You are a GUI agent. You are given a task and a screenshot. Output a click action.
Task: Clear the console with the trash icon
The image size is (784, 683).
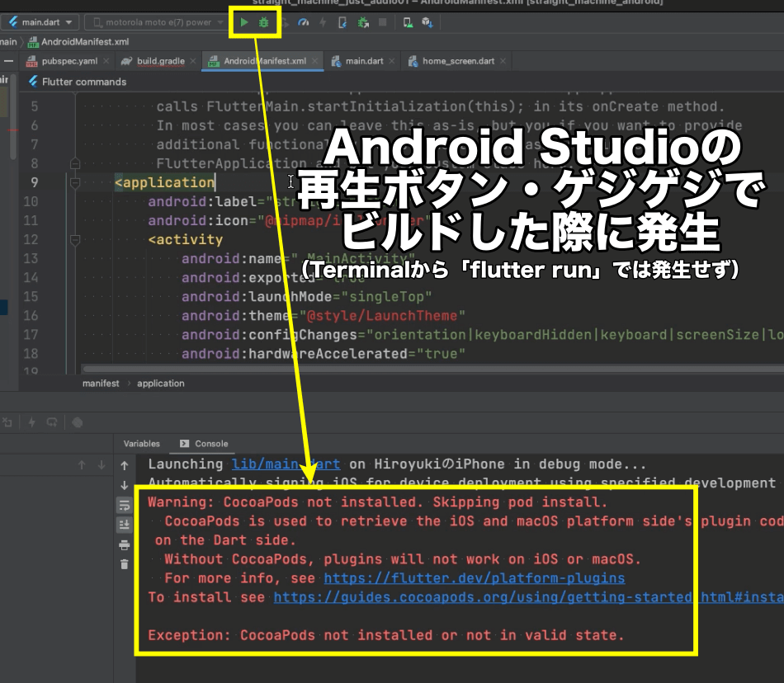[124, 564]
